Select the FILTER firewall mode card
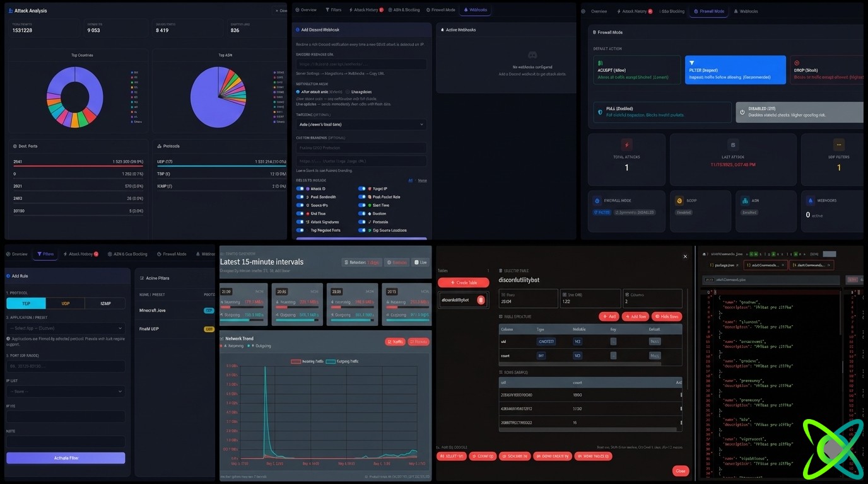The height and width of the screenshot is (484, 868). point(736,69)
